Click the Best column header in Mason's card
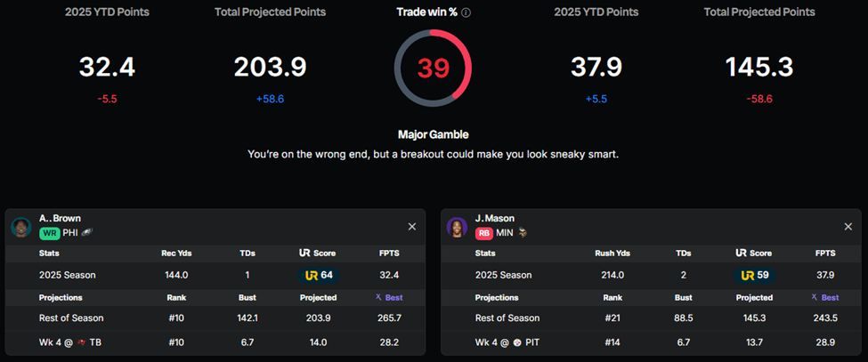The height and width of the screenshot is (362, 868). coord(825,297)
